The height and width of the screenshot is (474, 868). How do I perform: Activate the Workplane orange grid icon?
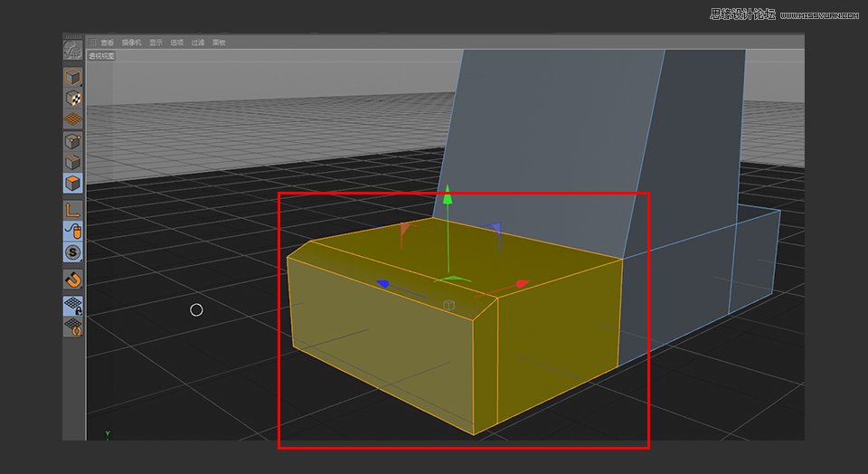click(x=72, y=118)
